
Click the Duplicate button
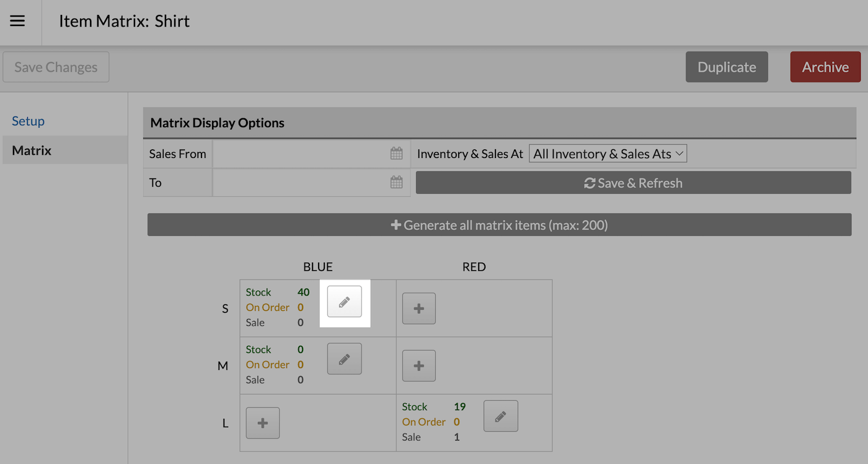tap(727, 67)
